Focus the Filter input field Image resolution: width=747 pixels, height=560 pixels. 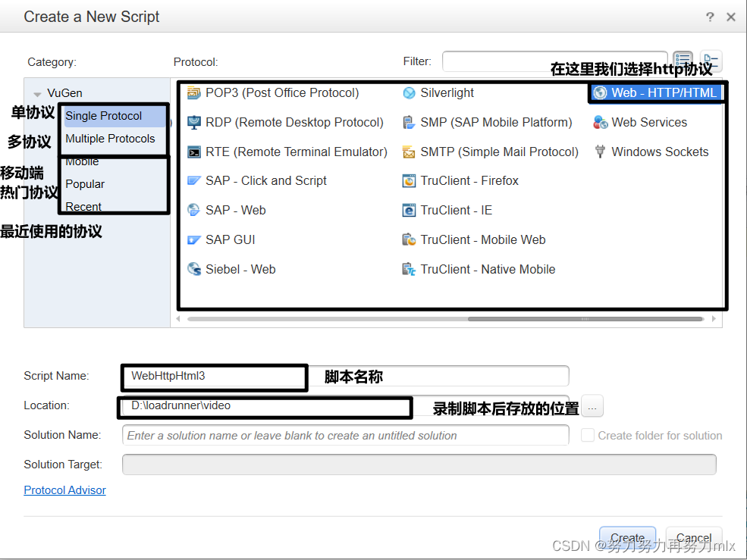555,61
